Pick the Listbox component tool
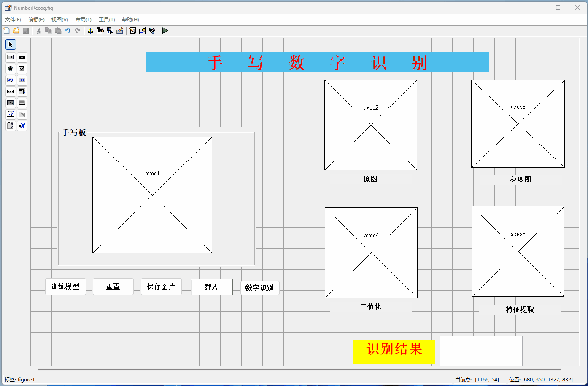588x386 pixels. click(x=22, y=91)
